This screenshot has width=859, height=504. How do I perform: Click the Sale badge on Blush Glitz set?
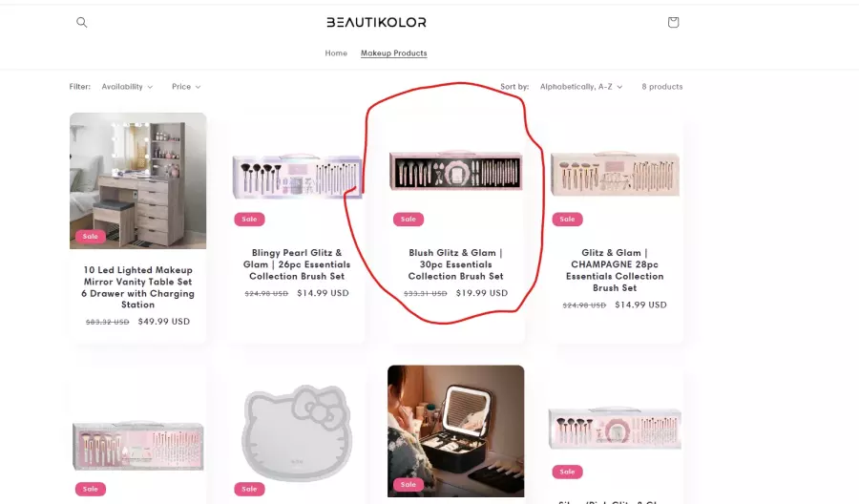tap(409, 220)
